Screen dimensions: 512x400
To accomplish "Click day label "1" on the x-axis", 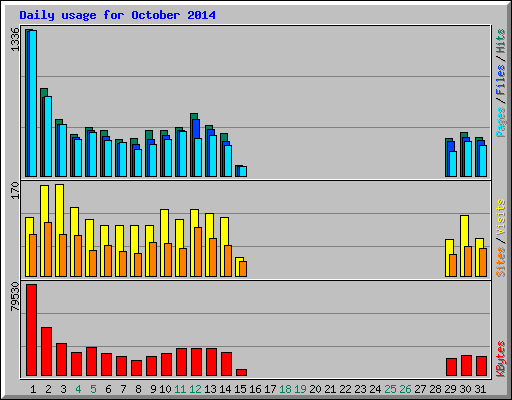I will [x=33, y=389].
